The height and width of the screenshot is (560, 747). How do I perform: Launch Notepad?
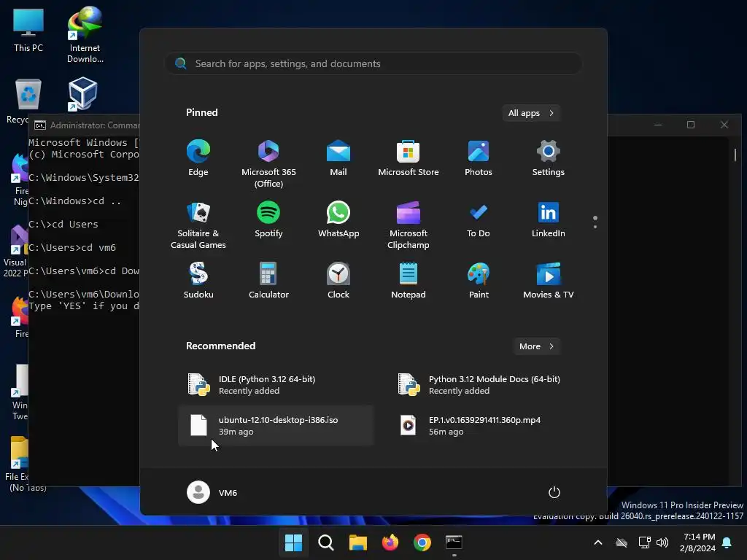(409, 281)
